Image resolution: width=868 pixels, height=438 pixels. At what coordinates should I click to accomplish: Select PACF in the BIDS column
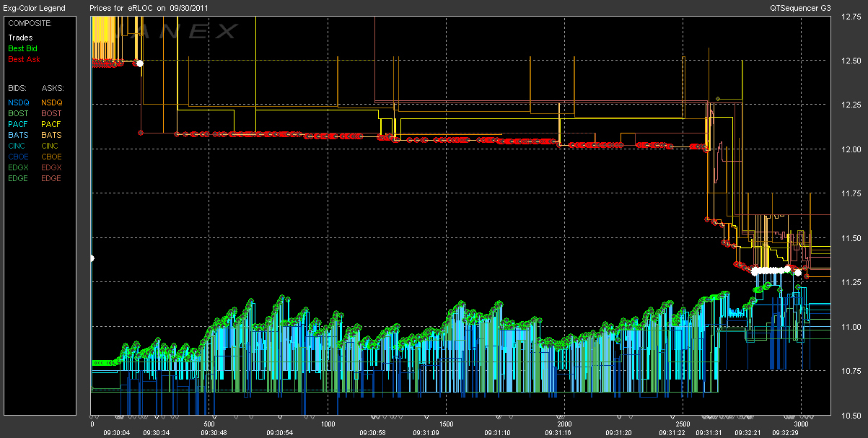point(19,124)
